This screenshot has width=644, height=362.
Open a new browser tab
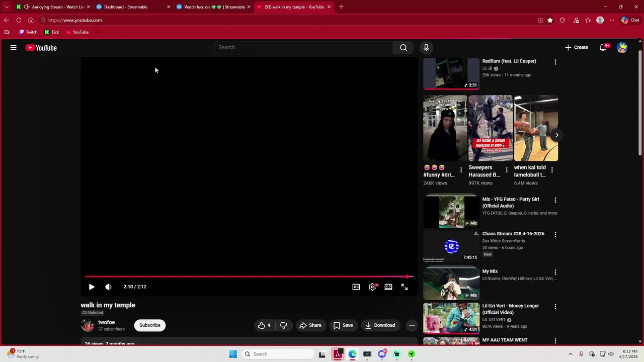[x=341, y=7]
